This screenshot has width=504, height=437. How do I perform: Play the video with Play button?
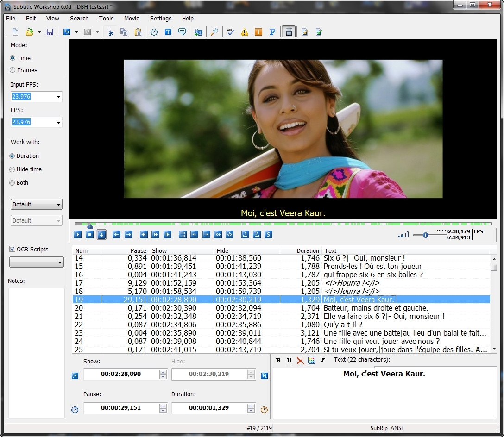(77, 235)
